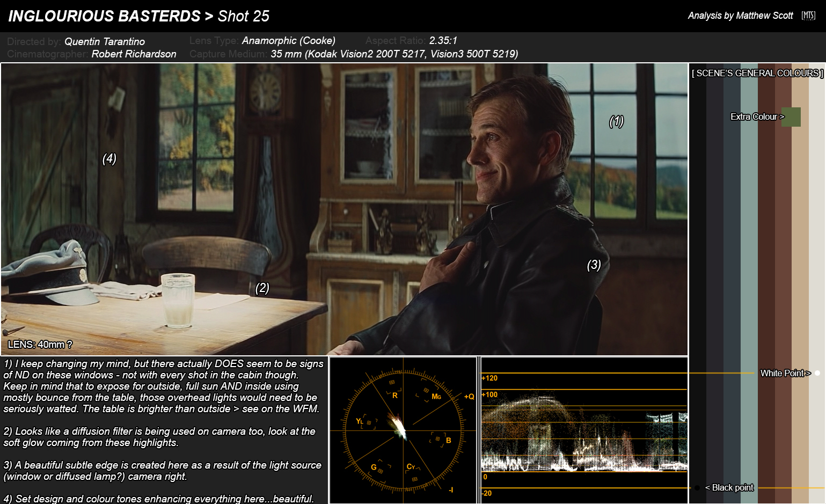Viewport: 826px width, 504px height.
Task: Click the waveform monitor trace
Action: point(584,435)
